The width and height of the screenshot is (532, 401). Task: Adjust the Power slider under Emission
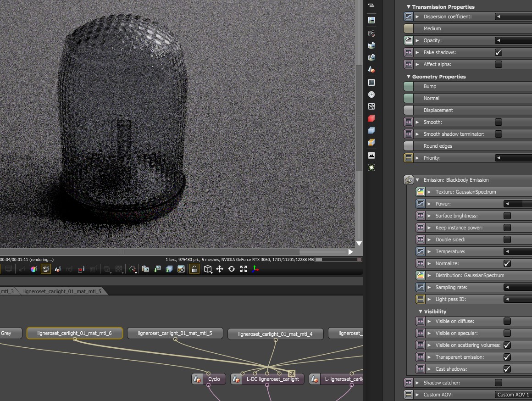pyautogui.click(x=517, y=204)
